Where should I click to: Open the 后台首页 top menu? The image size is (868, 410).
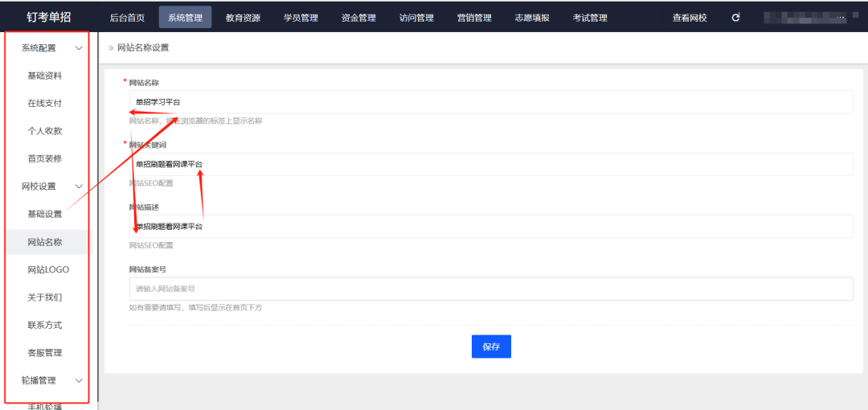pos(127,18)
